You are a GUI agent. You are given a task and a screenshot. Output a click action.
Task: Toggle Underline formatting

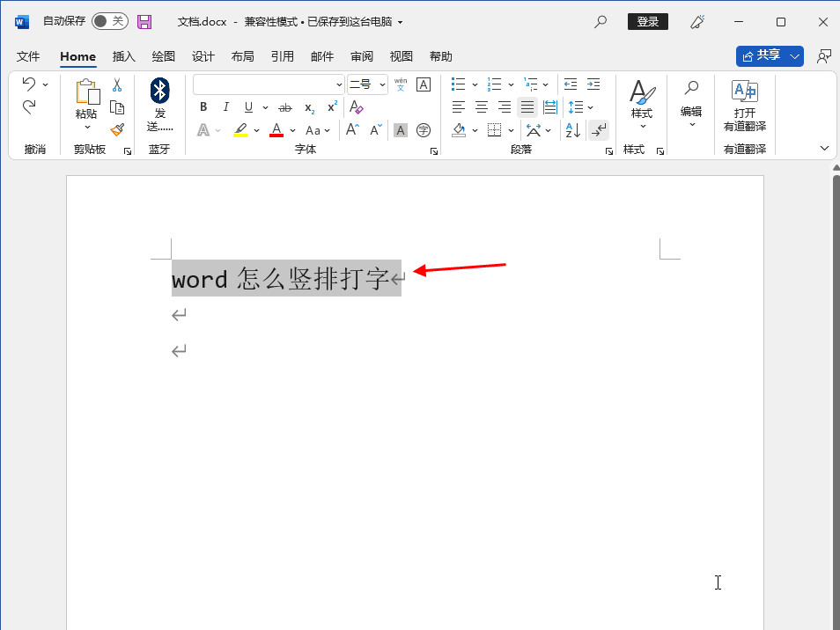(x=248, y=107)
